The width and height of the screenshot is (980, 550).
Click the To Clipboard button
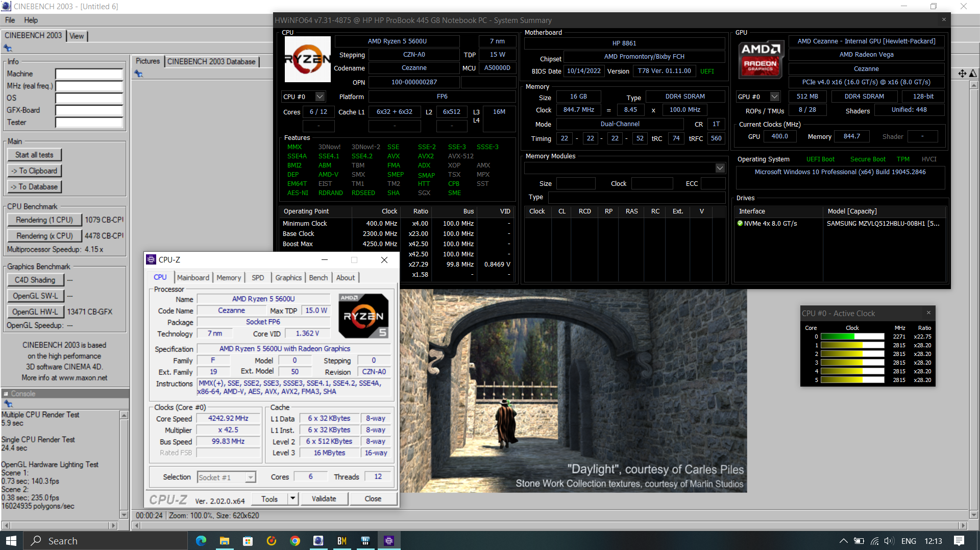click(34, 171)
